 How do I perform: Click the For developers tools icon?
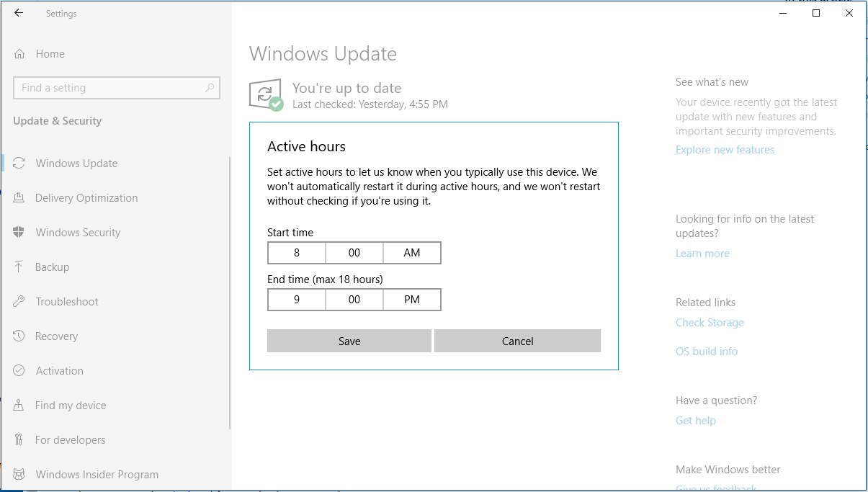tap(19, 439)
